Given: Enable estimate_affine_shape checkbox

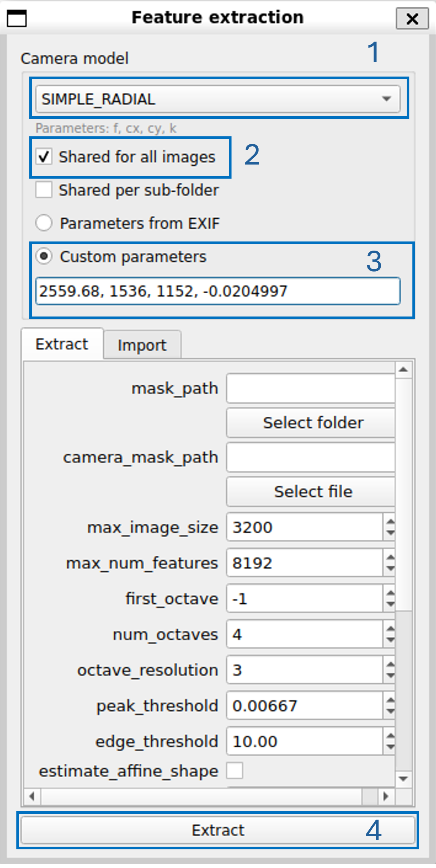Looking at the screenshot, I should [x=235, y=771].
